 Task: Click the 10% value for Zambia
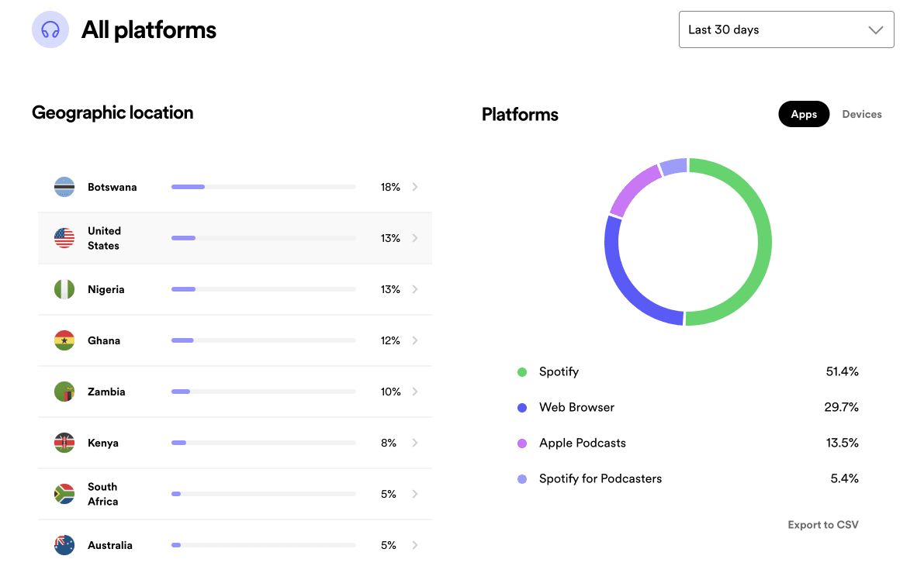tap(391, 392)
